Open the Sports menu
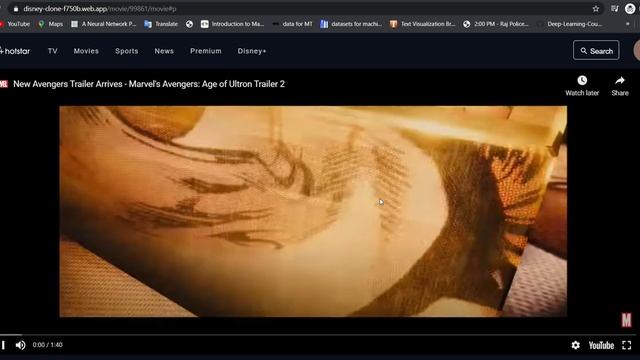640x360 pixels. (127, 51)
